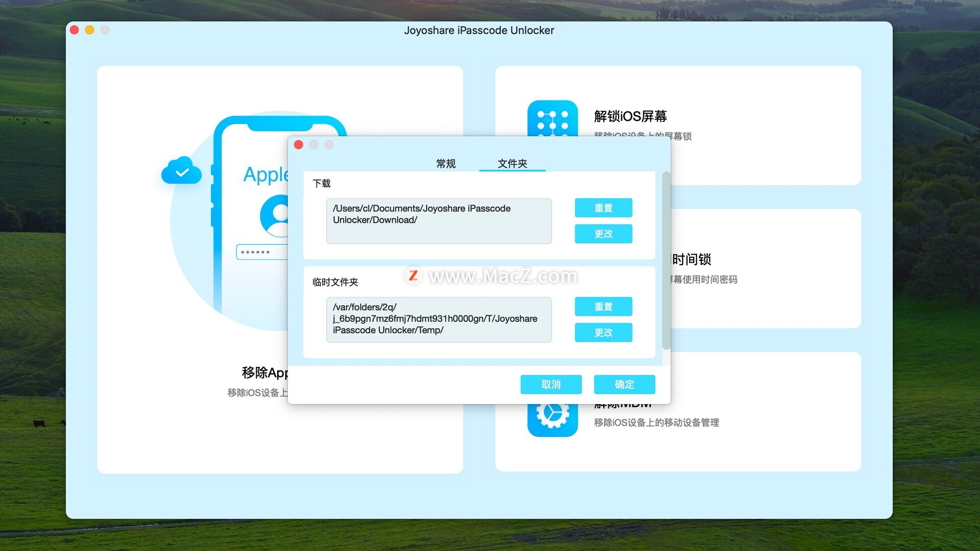Click the 解锁iOS屏幕 title text
The image size is (980, 551).
(630, 116)
